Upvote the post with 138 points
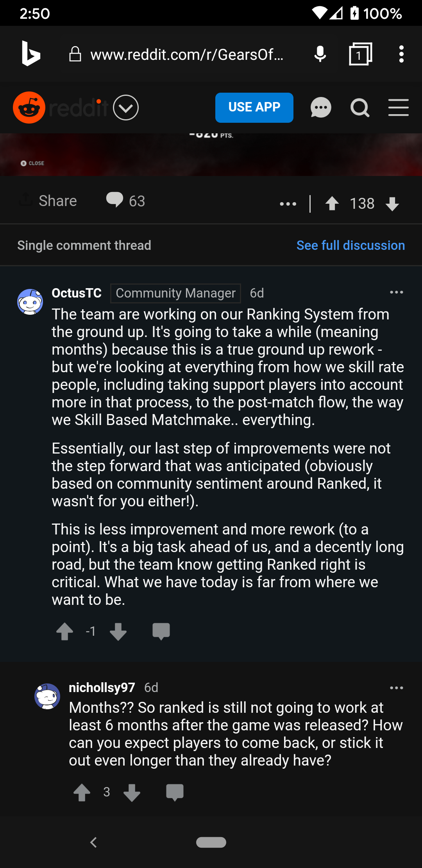Viewport: 422px width, 868px height. click(332, 203)
